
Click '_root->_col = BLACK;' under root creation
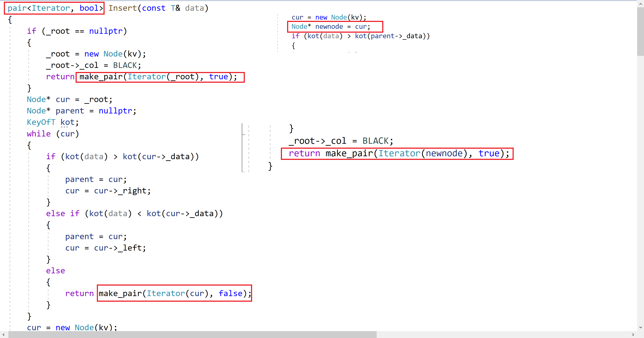(x=93, y=65)
